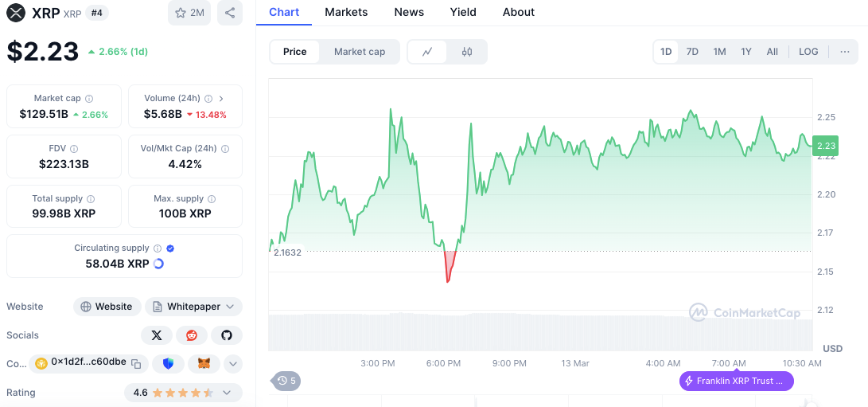Switch chart to line view
Image resolution: width=868 pixels, height=407 pixels.
pos(427,52)
